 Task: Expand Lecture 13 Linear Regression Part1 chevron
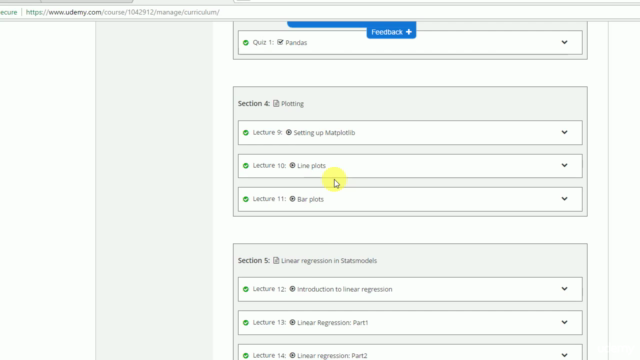[x=564, y=322]
